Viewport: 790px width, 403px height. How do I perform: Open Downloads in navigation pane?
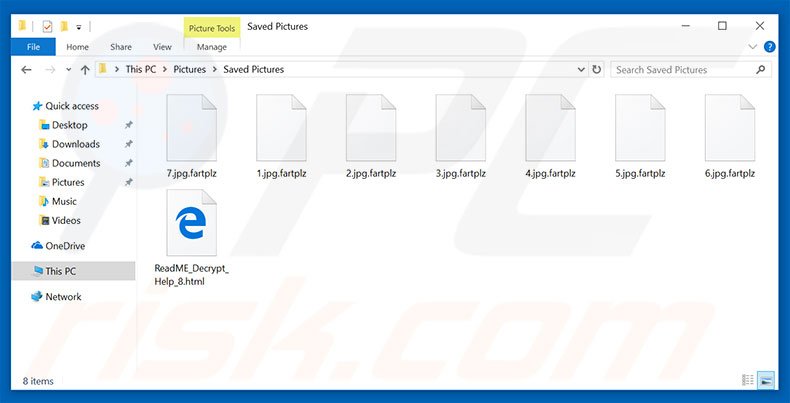(76, 145)
